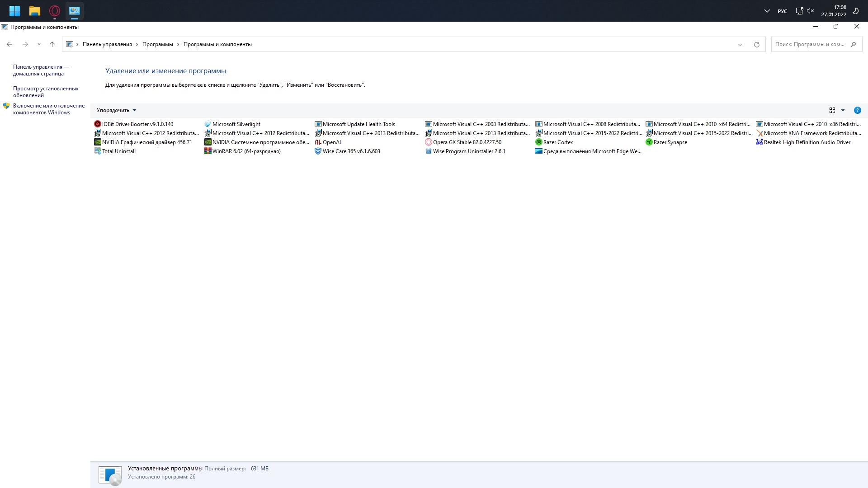Click the NVIDIA graphics driver 456.71 icon
Screen dimensions: 868x488
pyautogui.click(x=97, y=142)
